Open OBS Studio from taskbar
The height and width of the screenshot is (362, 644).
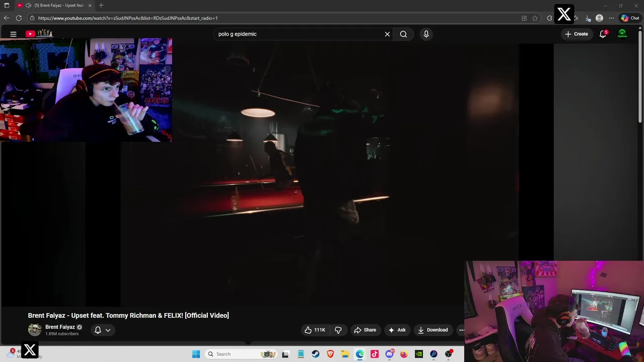pyautogui.click(x=448, y=354)
